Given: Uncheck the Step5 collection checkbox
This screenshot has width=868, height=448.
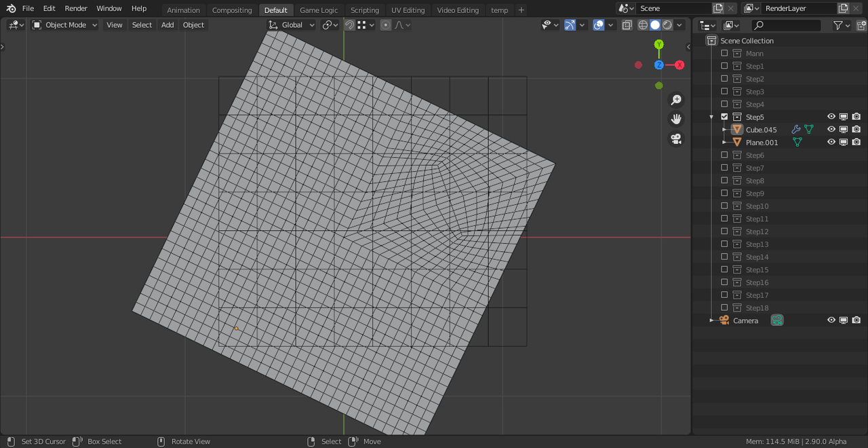Looking at the screenshot, I should tap(724, 117).
